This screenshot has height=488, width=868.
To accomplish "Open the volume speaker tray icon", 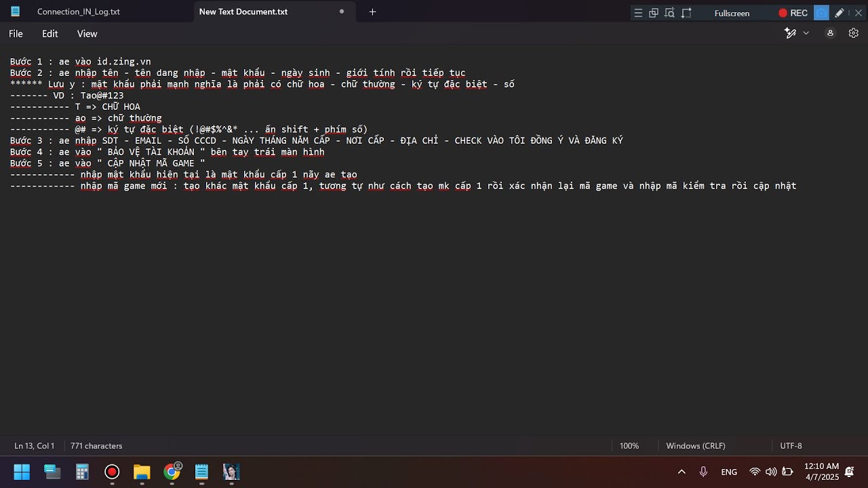I will pos(771,472).
